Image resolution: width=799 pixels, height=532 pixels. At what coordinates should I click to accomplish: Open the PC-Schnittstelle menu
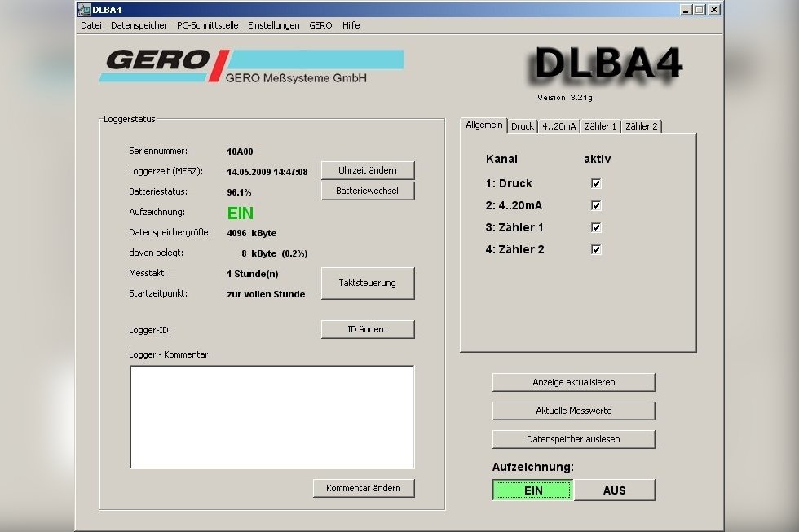(x=207, y=25)
